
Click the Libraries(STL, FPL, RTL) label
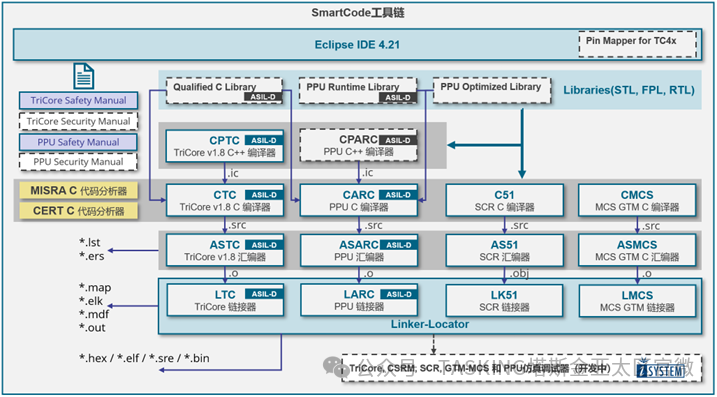pyautogui.click(x=629, y=91)
